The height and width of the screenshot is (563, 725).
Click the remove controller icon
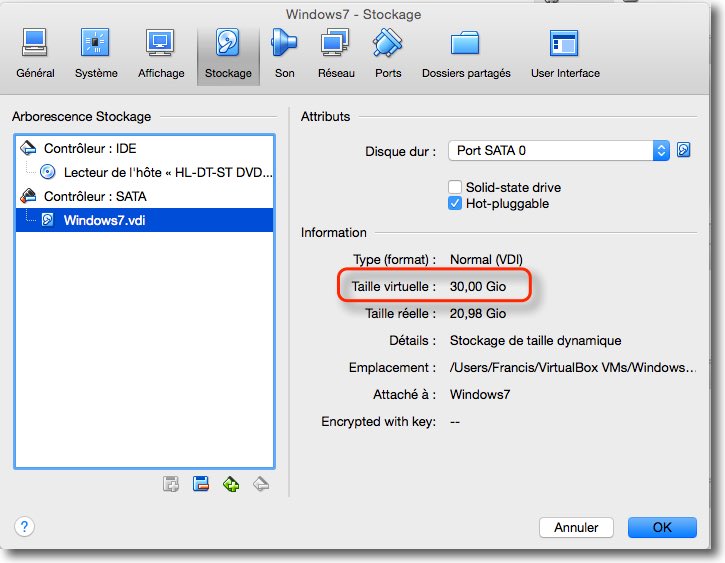tap(201, 484)
